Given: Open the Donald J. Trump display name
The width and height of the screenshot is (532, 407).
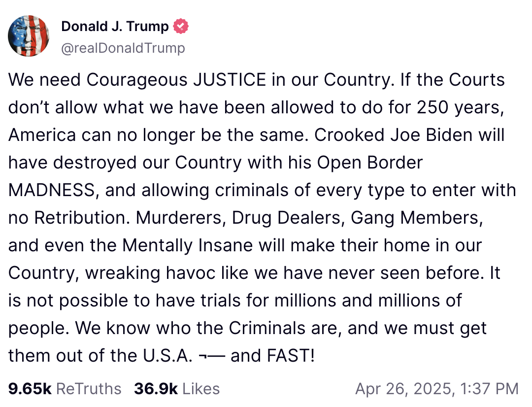Looking at the screenshot, I should [x=115, y=26].
